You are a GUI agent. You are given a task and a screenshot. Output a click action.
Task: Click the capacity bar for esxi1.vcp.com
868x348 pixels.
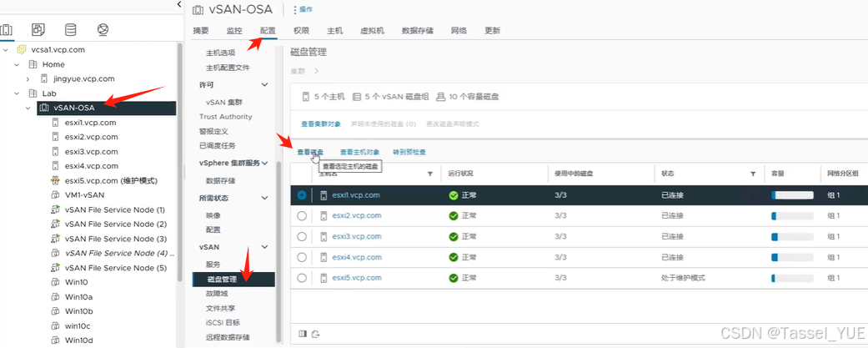point(792,195)
